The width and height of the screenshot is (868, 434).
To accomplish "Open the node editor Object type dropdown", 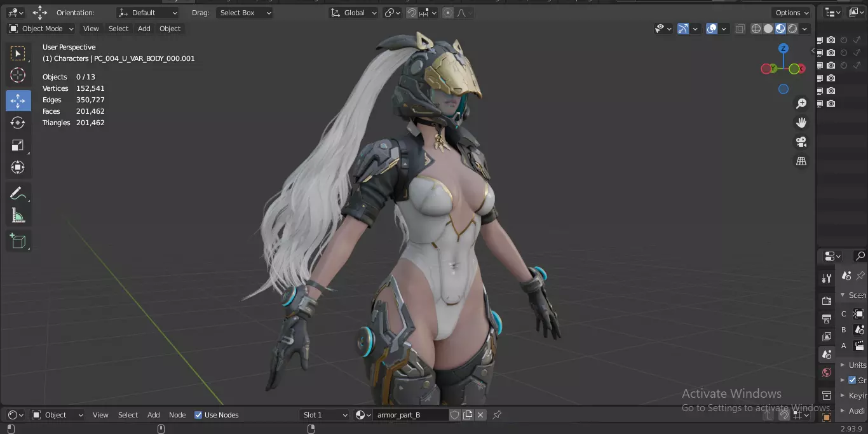I will pos(57,415).
